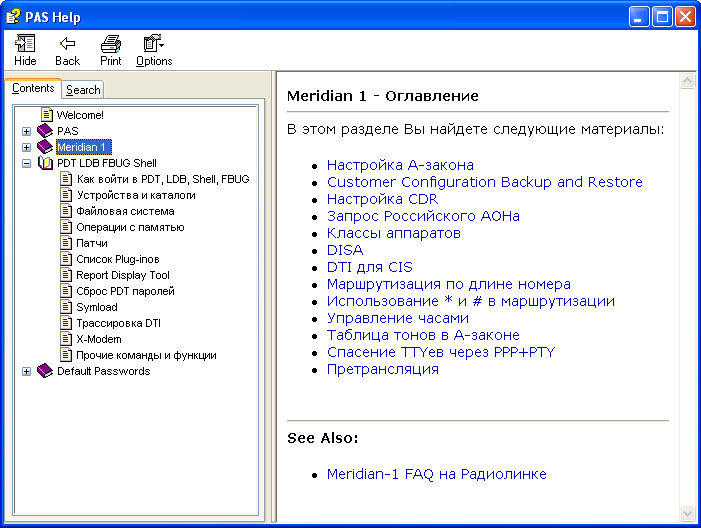This screenshot has width=701, height=528.
Task: Select the PAS label in contents tree
Action: point(68,131)
